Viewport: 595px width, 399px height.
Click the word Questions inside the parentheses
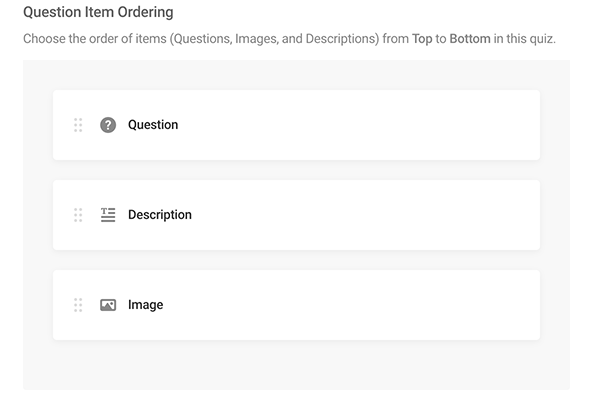(x=201, y=39)
